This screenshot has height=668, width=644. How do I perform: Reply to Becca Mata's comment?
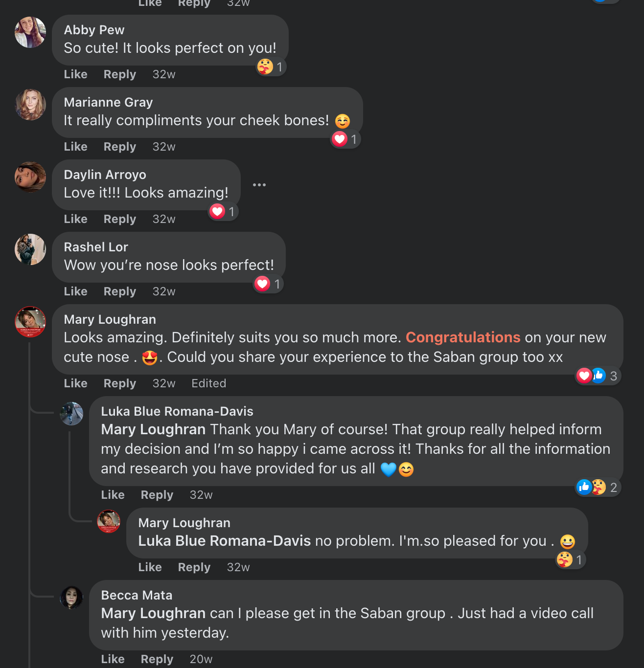click(x=157, y=659)
